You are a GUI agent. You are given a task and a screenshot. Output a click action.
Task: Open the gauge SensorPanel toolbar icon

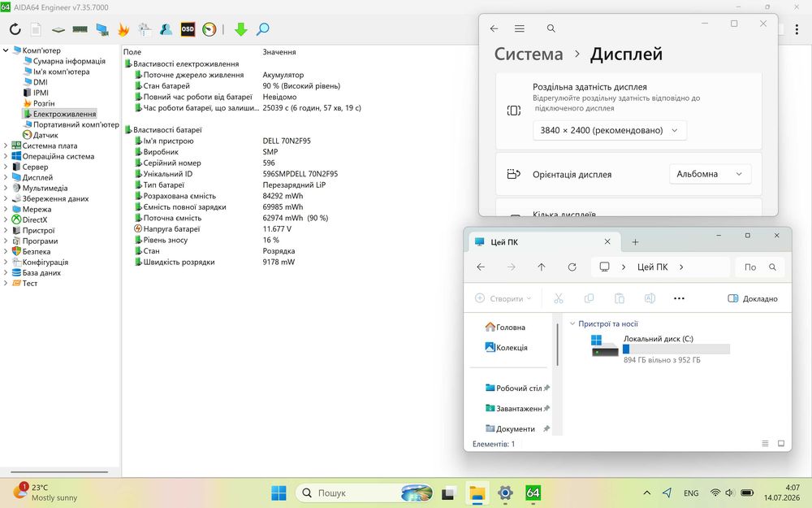(x=209, y=29)
